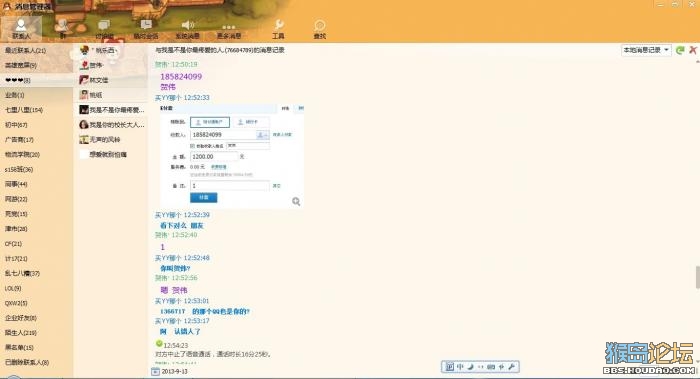
Task: Select contact 我是你的校长大人
Action: (112, 125)
